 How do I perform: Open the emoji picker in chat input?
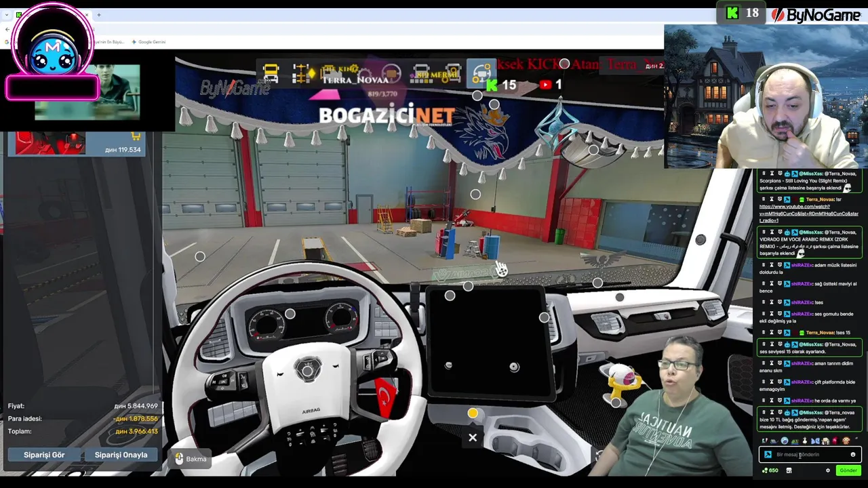853,455
